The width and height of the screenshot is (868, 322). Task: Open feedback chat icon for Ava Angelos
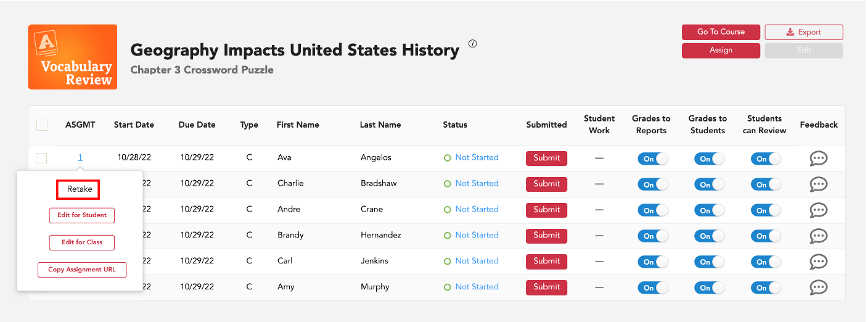point(818,159)
